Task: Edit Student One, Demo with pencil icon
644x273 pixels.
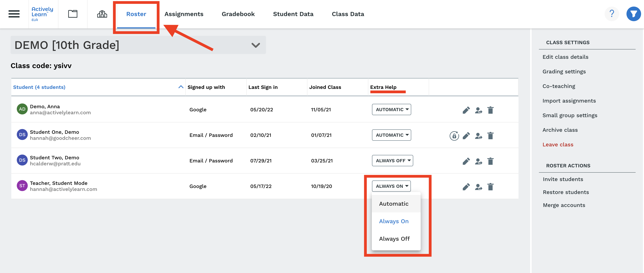Action: pyautogui.click(x=466, y=136)
